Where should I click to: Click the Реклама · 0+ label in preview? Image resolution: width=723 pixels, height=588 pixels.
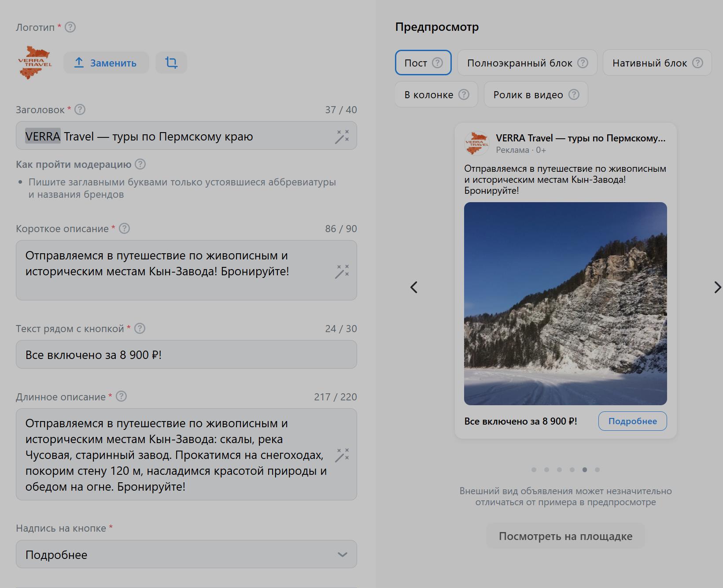[521, 150]
